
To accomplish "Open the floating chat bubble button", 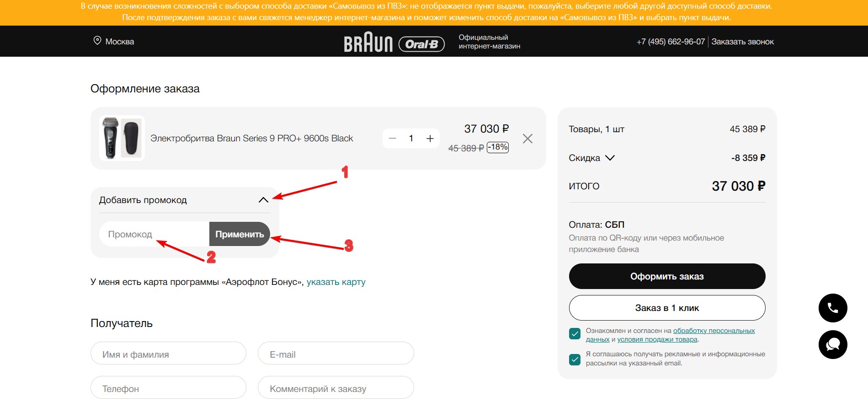I will point(832,344).
